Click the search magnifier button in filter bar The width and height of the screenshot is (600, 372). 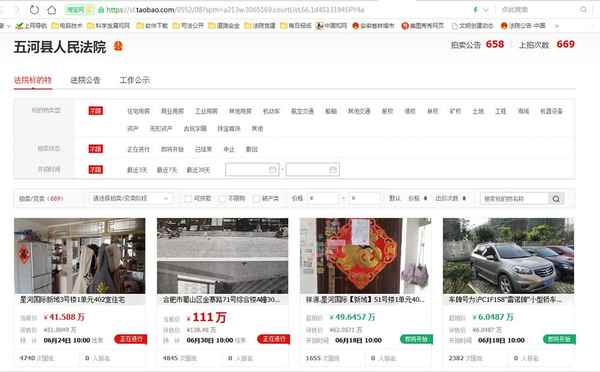(x=556, y=198)
